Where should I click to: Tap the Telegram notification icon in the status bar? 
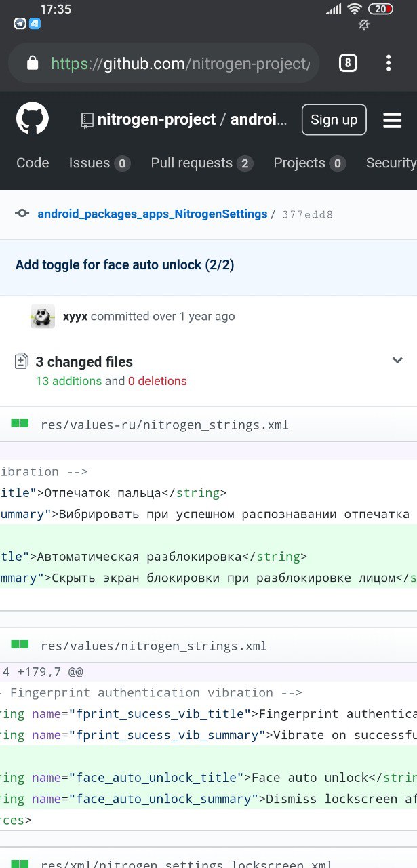tap(20, 23)
